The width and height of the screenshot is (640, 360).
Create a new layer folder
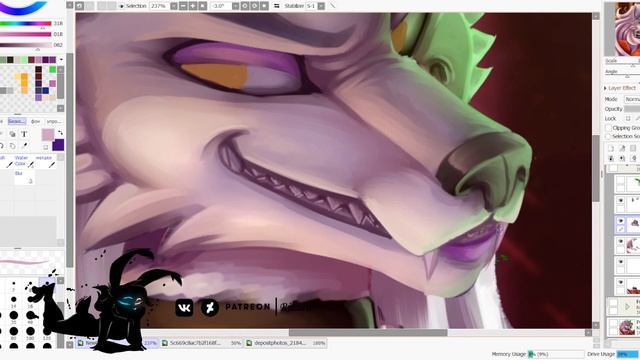point(633,148)
